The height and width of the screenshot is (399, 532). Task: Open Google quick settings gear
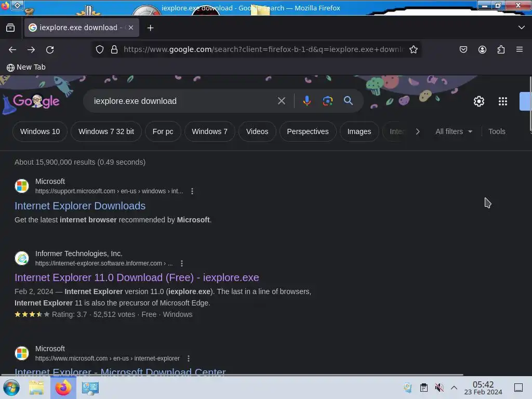tap(478, 101)
